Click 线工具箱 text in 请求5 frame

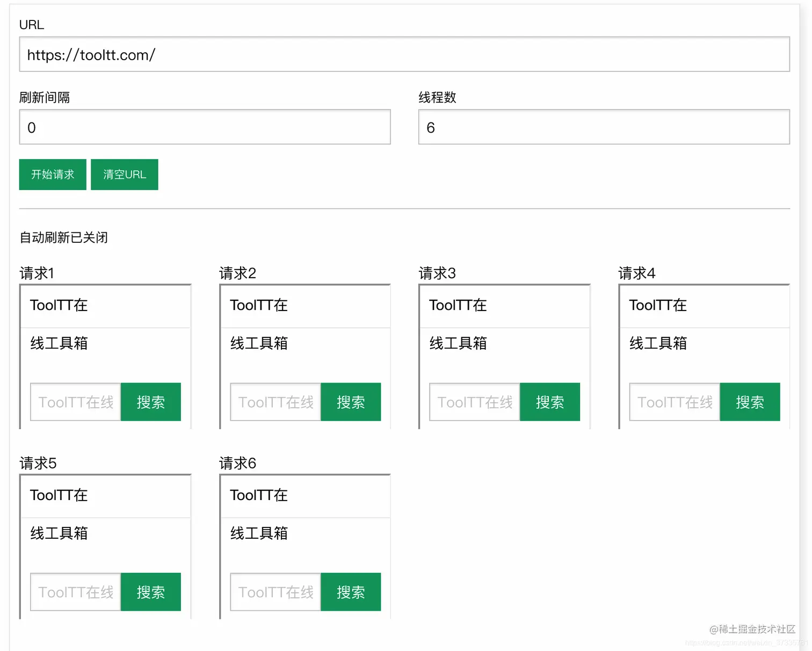click(59, 533)
